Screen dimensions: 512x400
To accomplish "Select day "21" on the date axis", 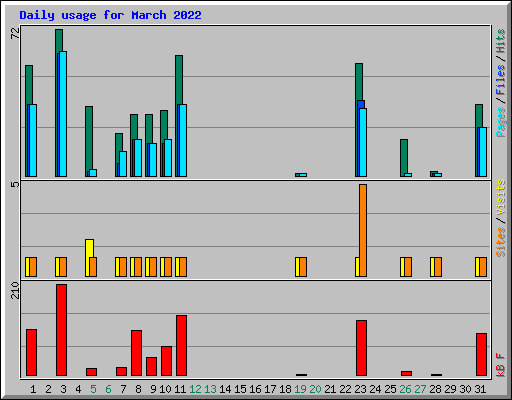I will tap(330, 389).
